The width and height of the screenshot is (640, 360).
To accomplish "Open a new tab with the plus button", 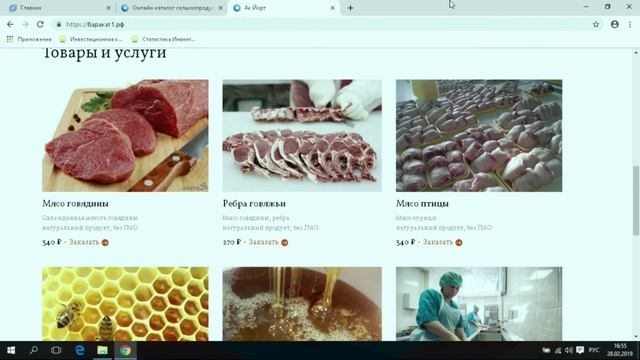I will (x=350, y=8).
